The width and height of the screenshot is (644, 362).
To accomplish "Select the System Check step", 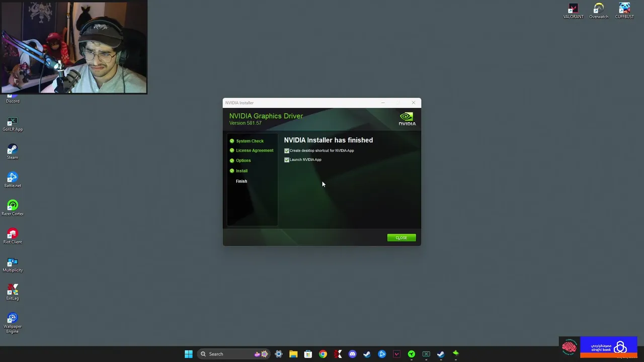I will (x=250, y=141).
